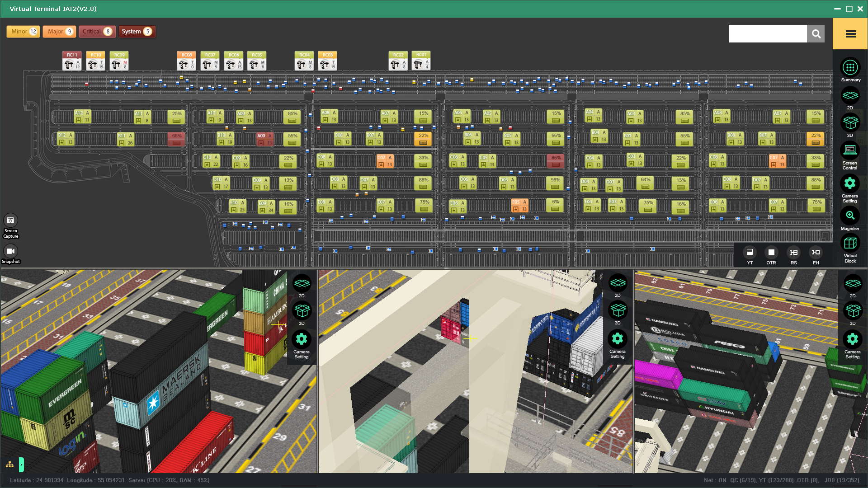Screen dimensions: 868x488
Task: Open the Summary panel icon
Action: (850, 68)
